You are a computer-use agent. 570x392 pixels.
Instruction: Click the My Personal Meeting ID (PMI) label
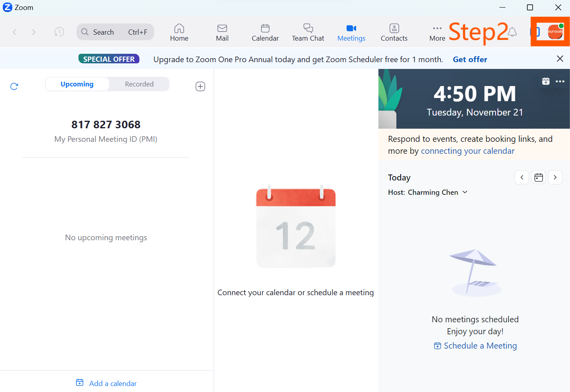click(x=106, y=139)
